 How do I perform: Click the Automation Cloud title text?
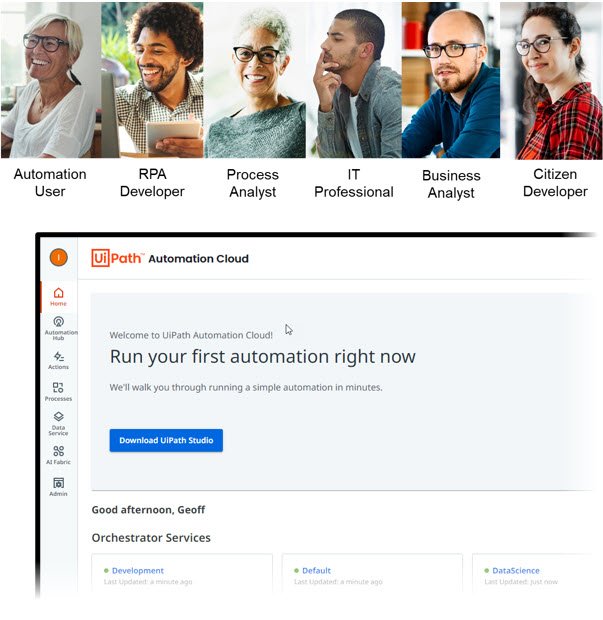tap(198, 259)
